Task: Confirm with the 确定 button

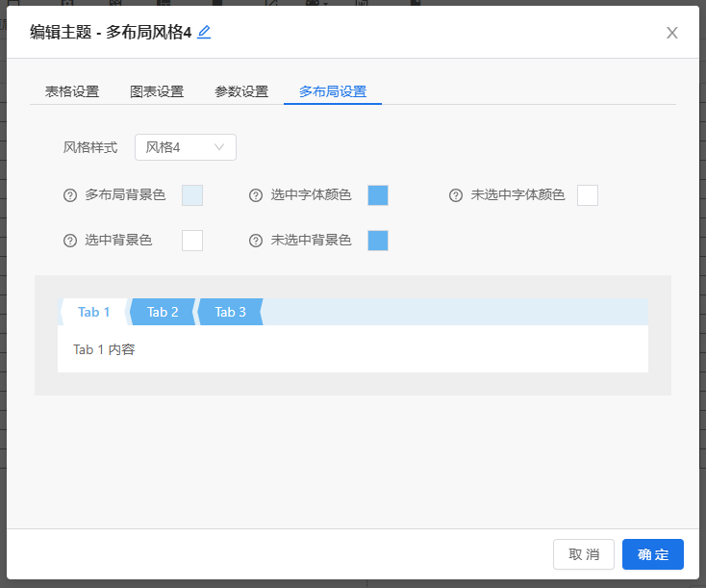Action: [x=653, y=554]
